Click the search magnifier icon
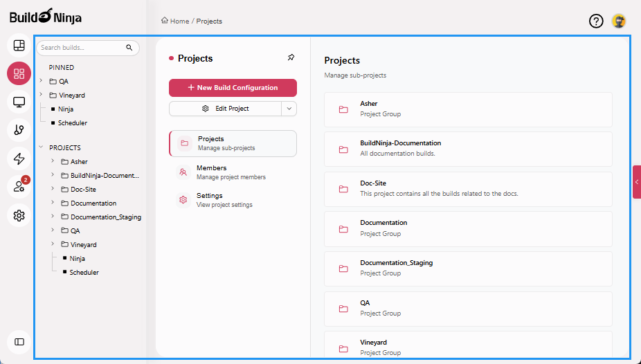 (129, 48)
